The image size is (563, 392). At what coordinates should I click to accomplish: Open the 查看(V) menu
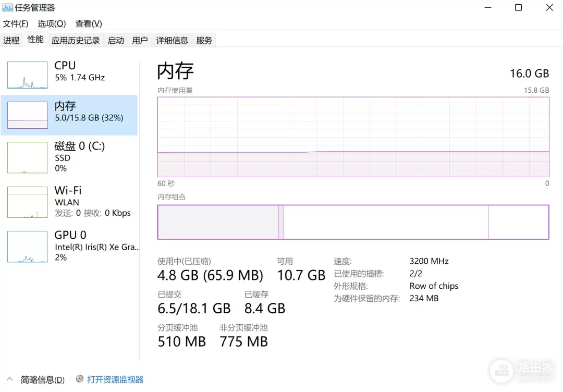pyautogui.click(x=89, y=24)
